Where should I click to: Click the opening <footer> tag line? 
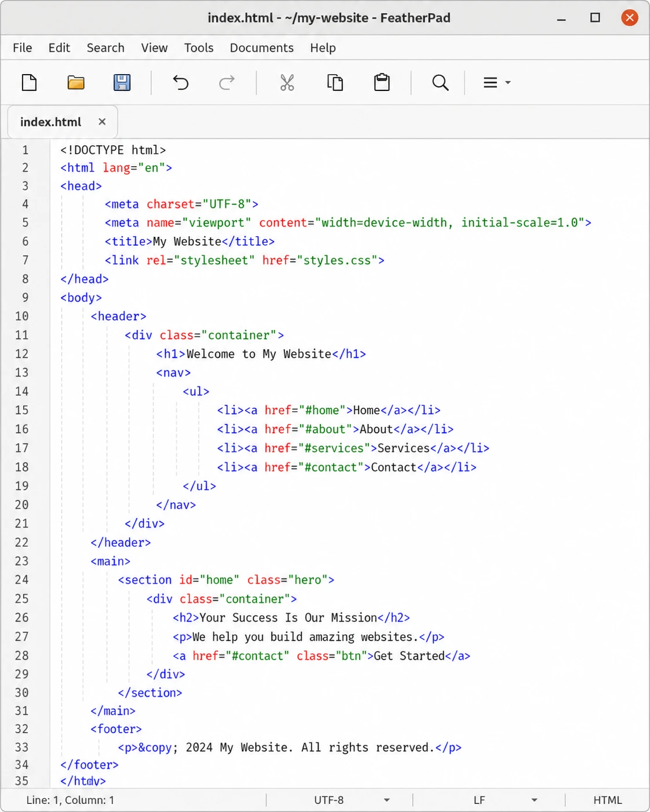116,729
